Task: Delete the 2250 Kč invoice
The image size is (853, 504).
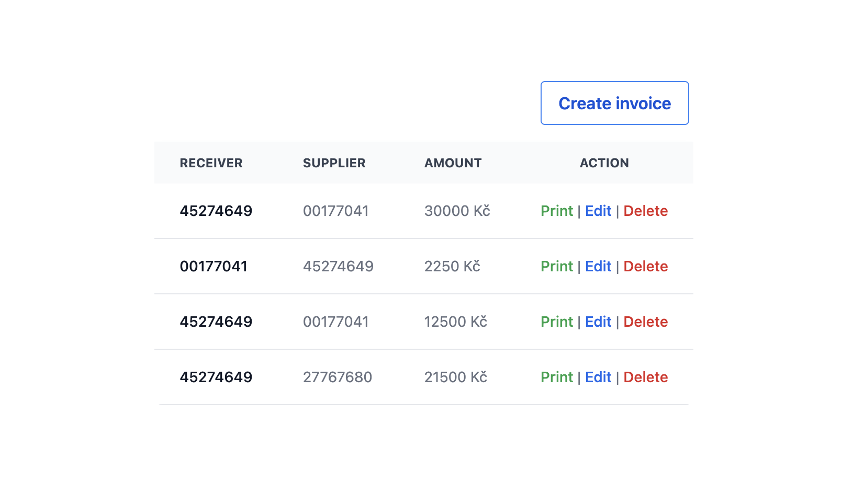Action: [646, 266]
